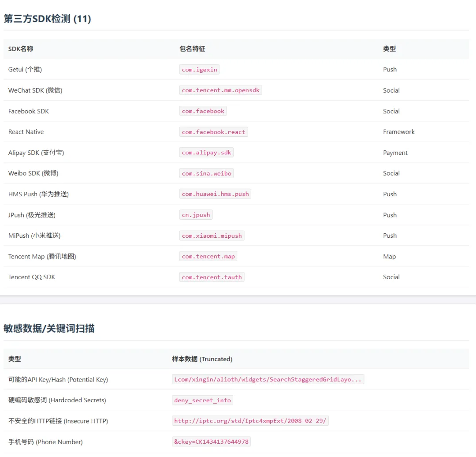Click Push type in the JPush row

click(390, 215)
